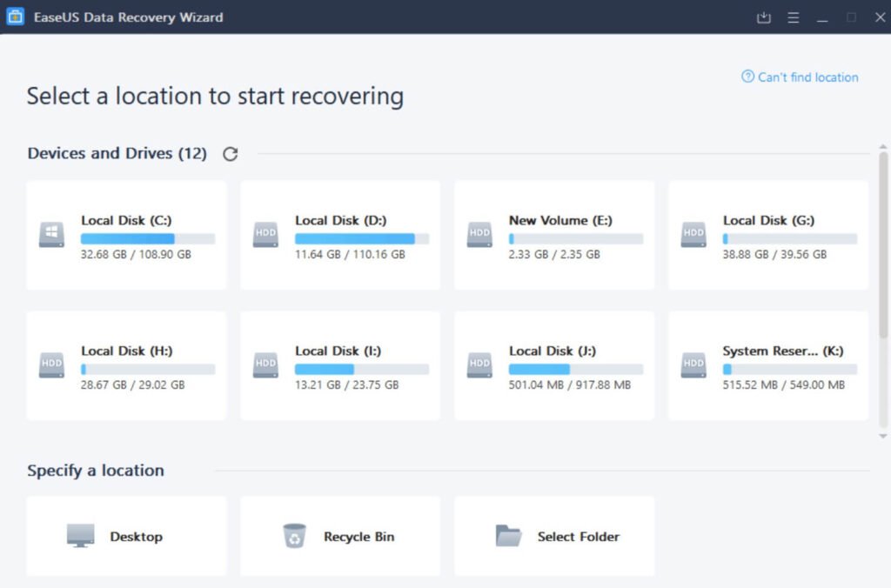Click the 32.68 GB / 108.90 GB text
Image resolution: width=891 pixels, height=588 pixels.
(x=136, y=255)
